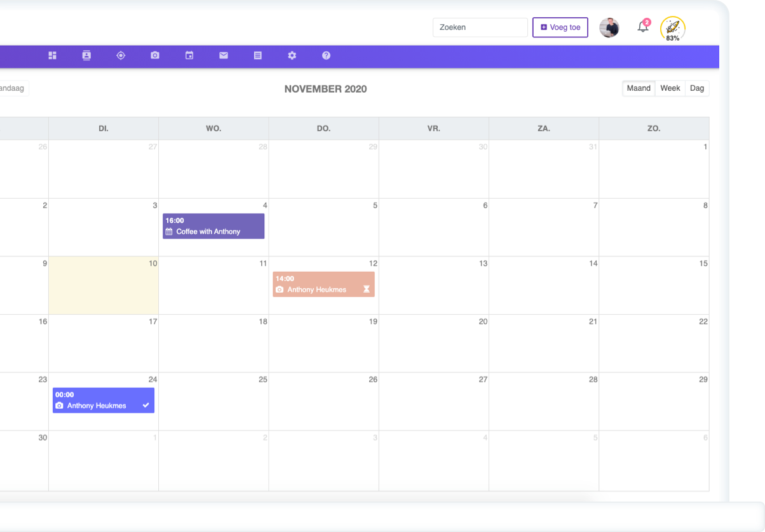Click the target crosshair icon in navbar
The height and width of the screenshot is (532, 765).
tap(121, 56)
